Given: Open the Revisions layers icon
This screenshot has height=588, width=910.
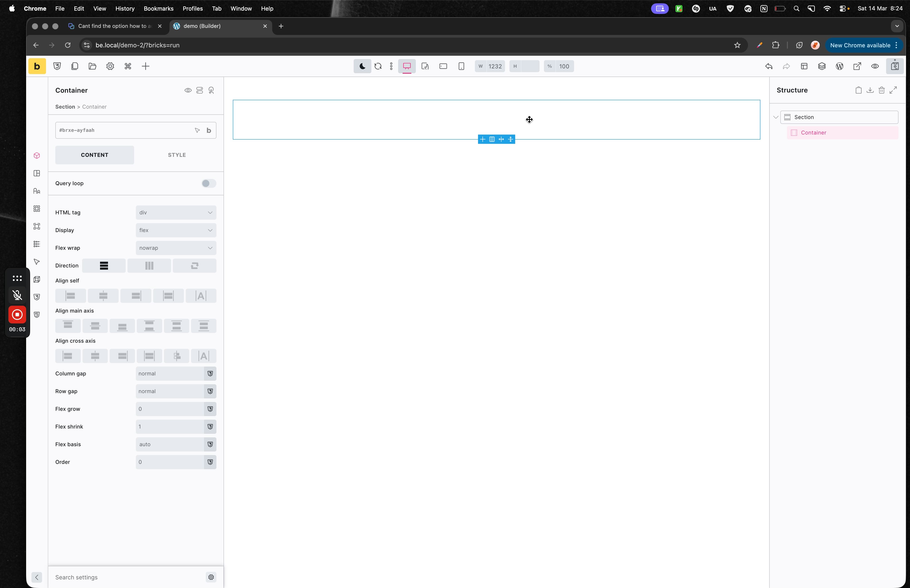Looking at the screenshot, I should 822,66.
